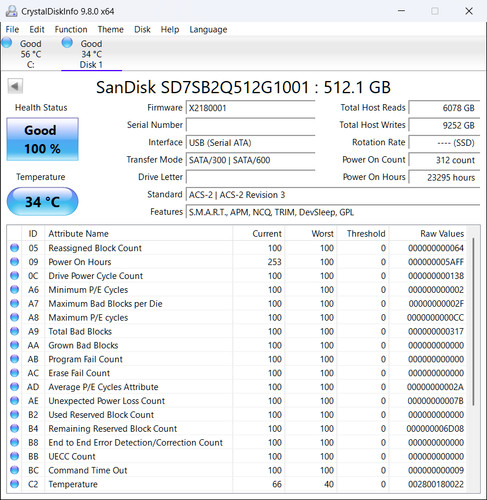Click raw value 002800180022
Screen dimensions: 487x500
(436, 484)
